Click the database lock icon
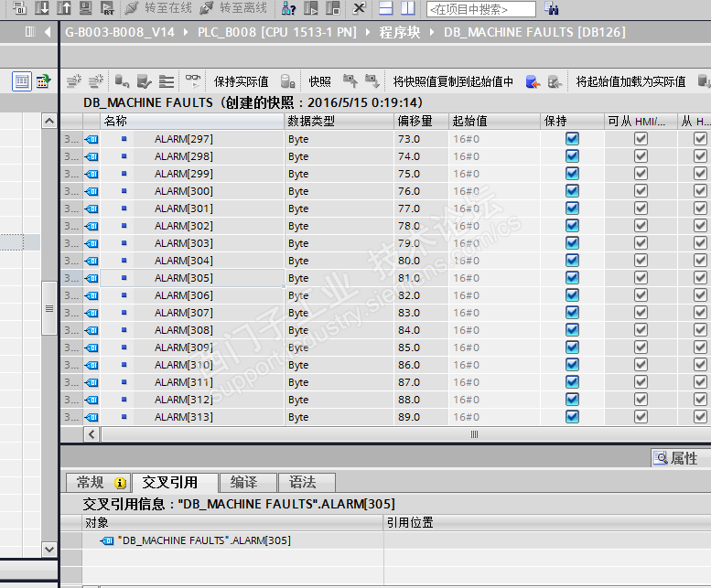The image size is (711, 588). point(287,81)
